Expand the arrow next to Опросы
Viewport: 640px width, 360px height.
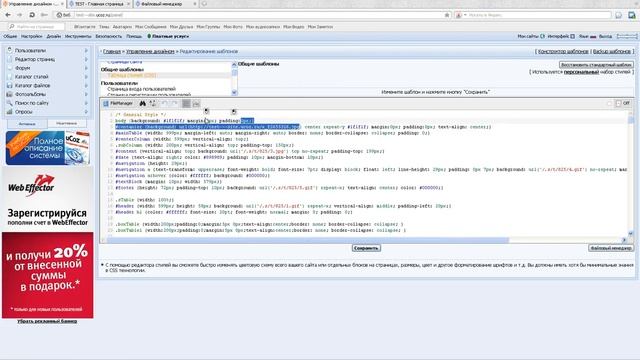(x=86, y=112)
